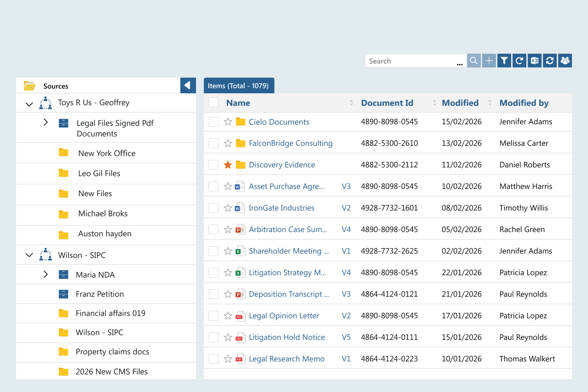Open the users/groups panel icon
Viewport: 588px width, 392px height.
[x=564, y=60]
